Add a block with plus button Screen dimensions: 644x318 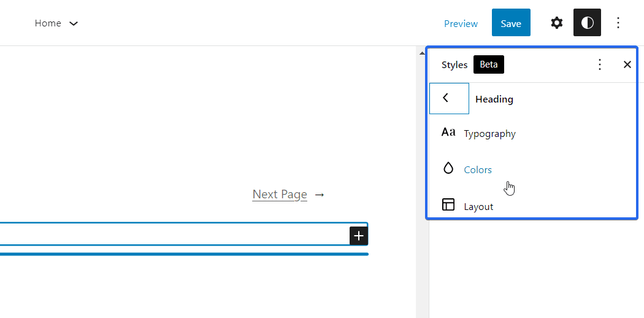(359, 236)
